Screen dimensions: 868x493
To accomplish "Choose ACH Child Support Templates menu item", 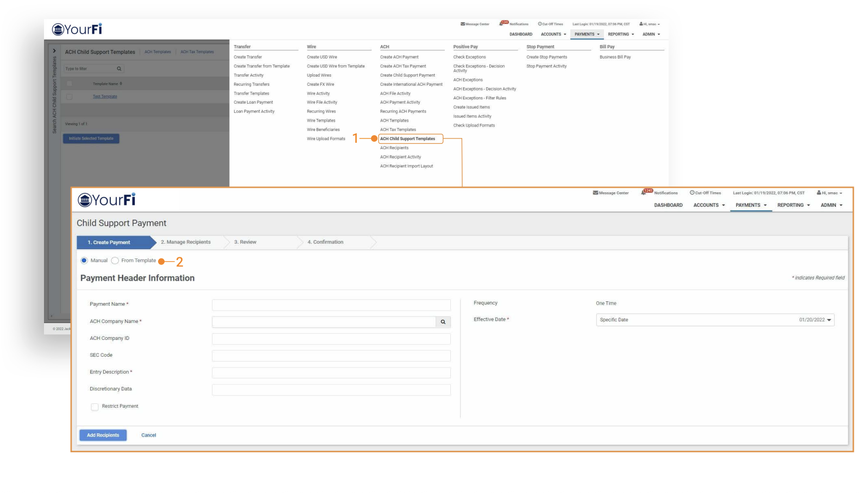I will 407,139.
